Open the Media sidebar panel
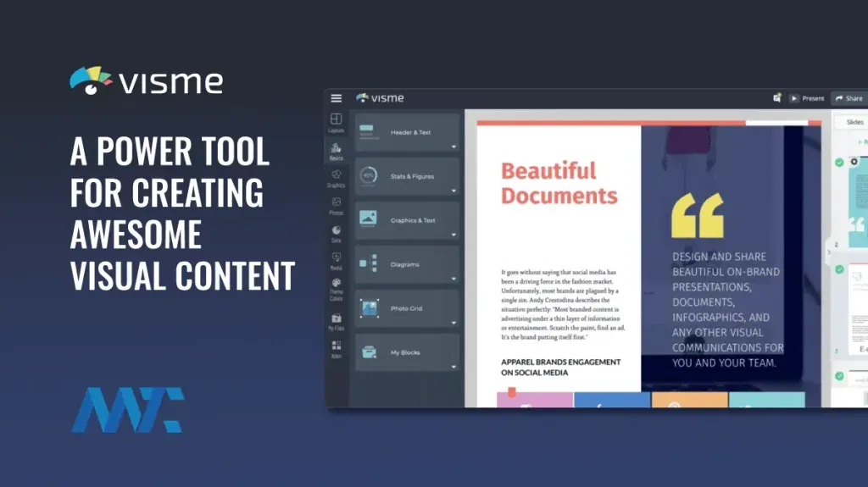Image resolution: width=868 pixels, height=487 pixels. click(336, 261)
